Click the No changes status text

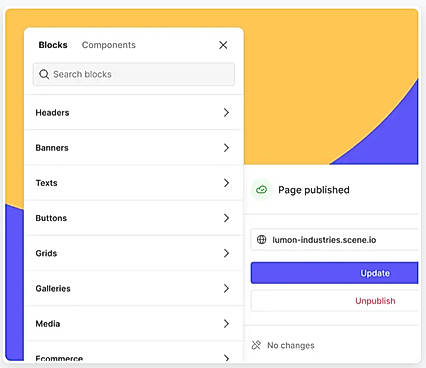click(291, 345)
